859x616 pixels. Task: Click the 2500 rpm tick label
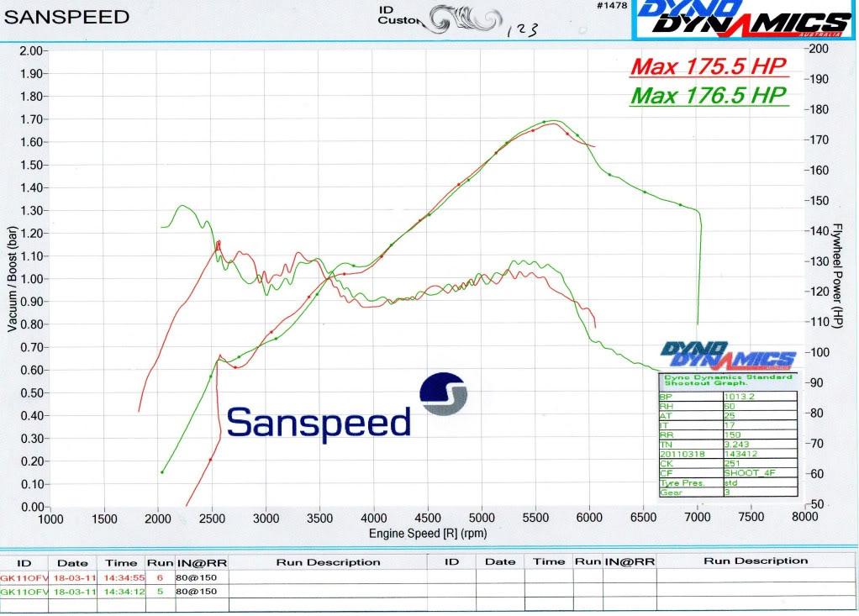(212, 519)
